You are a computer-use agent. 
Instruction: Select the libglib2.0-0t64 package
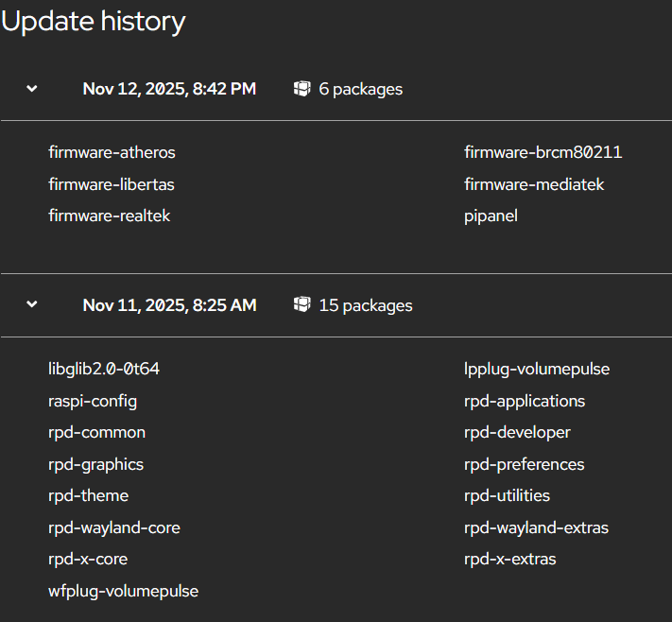point(104,369)
